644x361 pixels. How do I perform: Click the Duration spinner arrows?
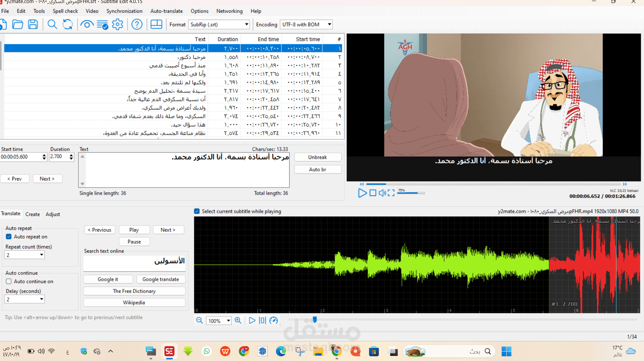tap(71, 157)
